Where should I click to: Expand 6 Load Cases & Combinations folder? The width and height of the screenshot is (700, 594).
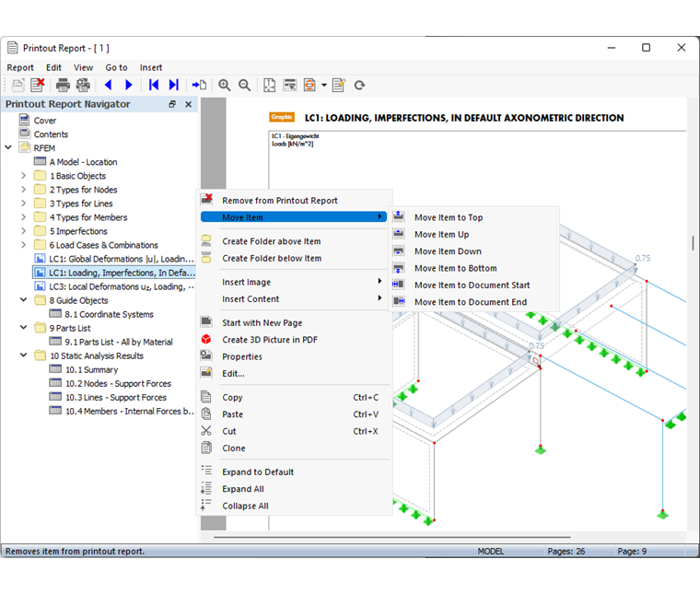[x=24, y=245]
